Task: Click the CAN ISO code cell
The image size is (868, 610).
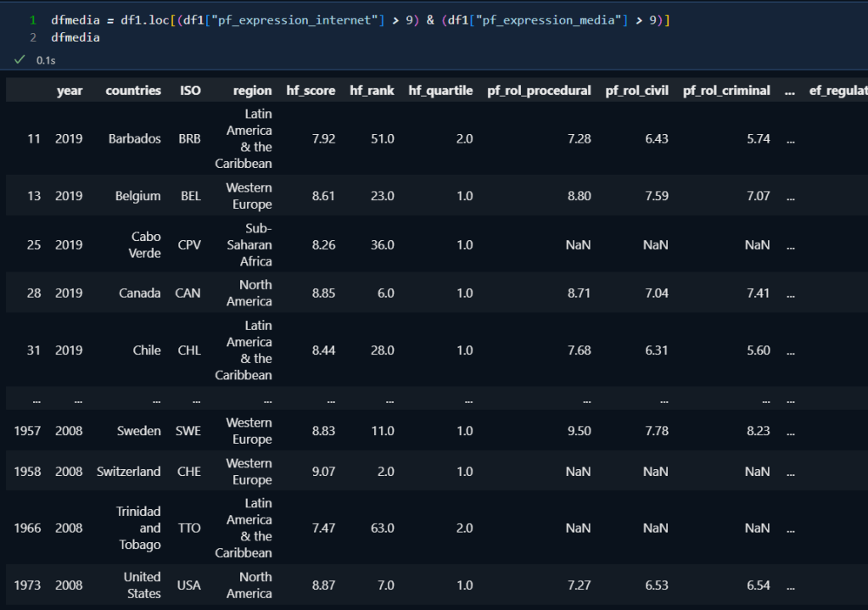Action: click(x=188, y=294)
